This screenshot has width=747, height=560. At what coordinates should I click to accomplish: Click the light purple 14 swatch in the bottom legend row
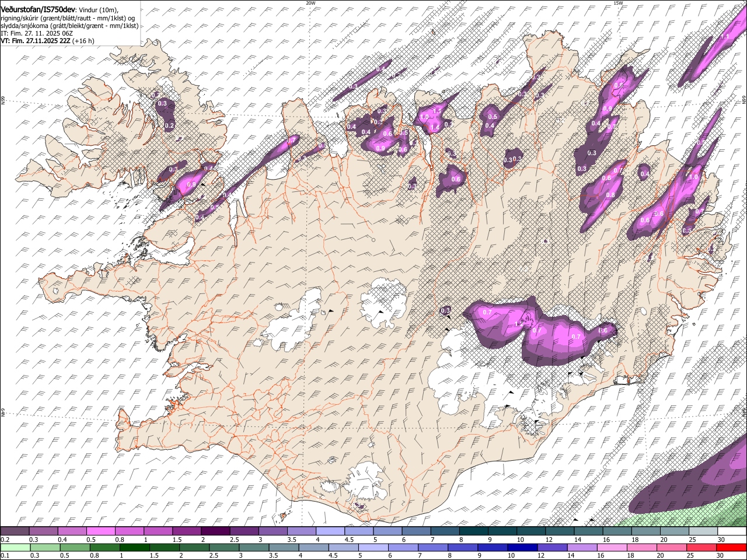(581, 547)
